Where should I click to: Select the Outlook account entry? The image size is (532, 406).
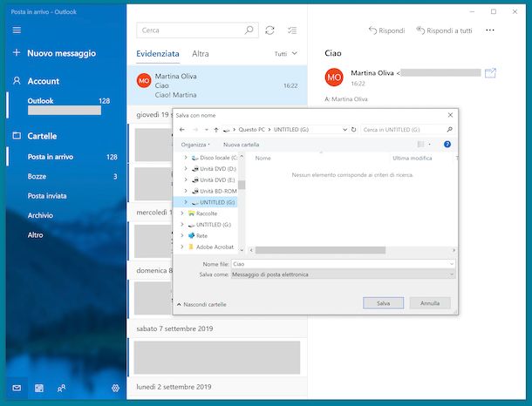[66, 105]
